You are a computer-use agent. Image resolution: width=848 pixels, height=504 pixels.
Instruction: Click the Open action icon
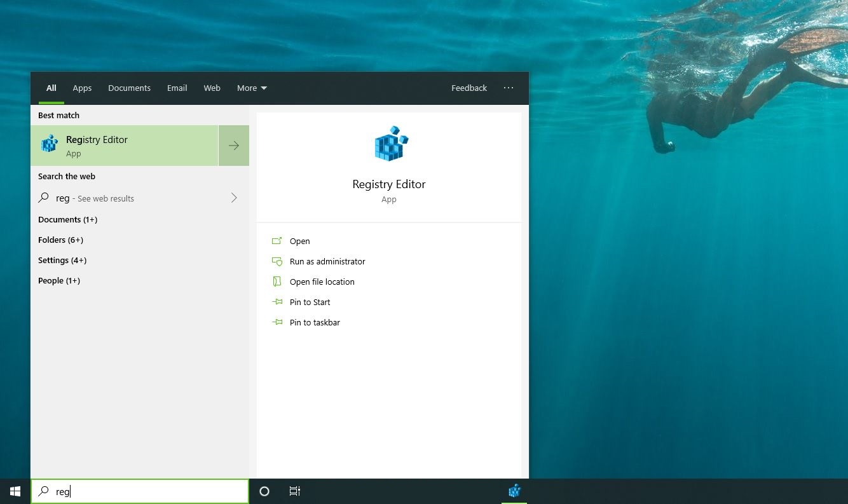tap(277, 241)
